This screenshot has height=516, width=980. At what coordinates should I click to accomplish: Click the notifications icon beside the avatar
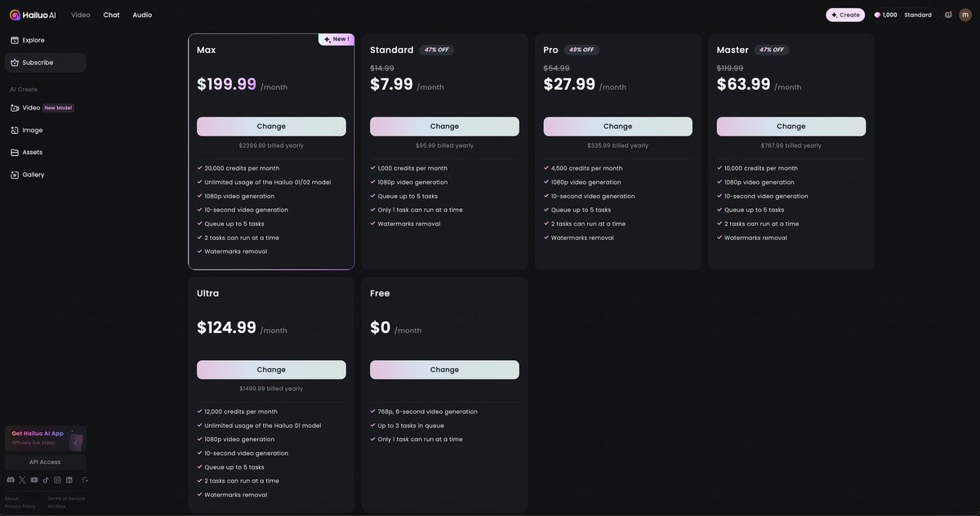pos(948,15)
